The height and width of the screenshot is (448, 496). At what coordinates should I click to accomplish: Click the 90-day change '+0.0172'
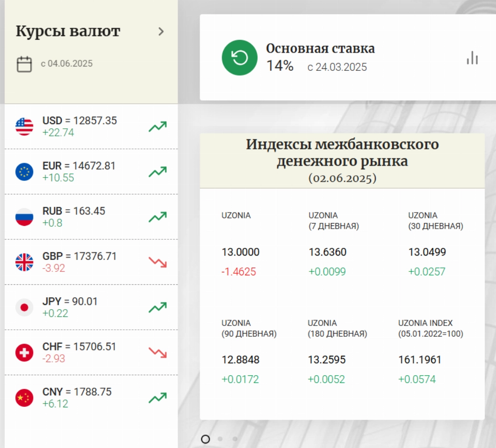pyautogui.click(x=240, y=379)
